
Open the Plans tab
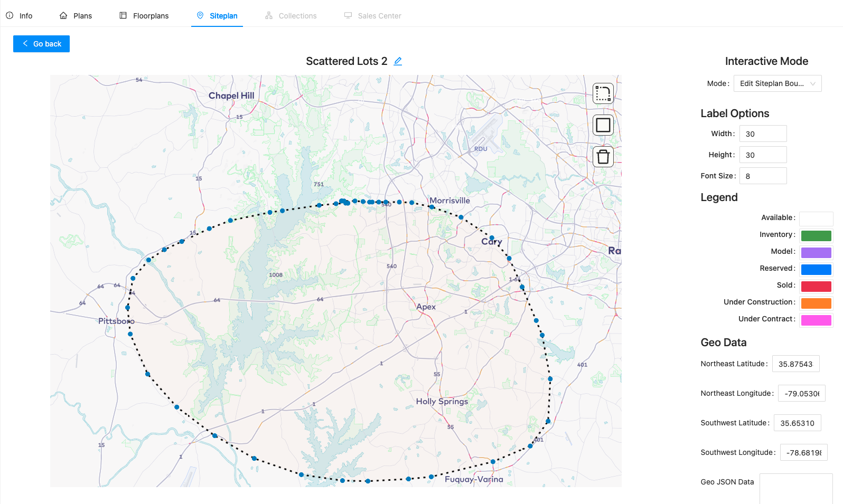(x=76, y=16)
